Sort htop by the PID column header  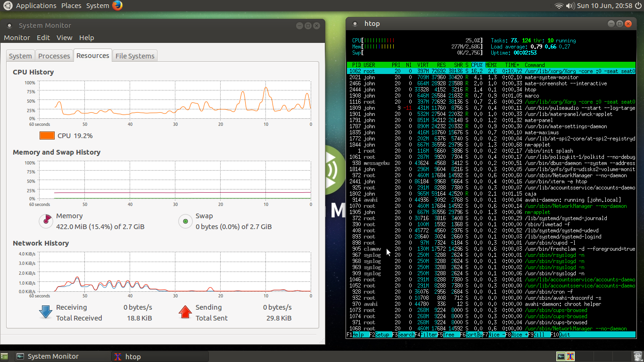tap(357, 65)
